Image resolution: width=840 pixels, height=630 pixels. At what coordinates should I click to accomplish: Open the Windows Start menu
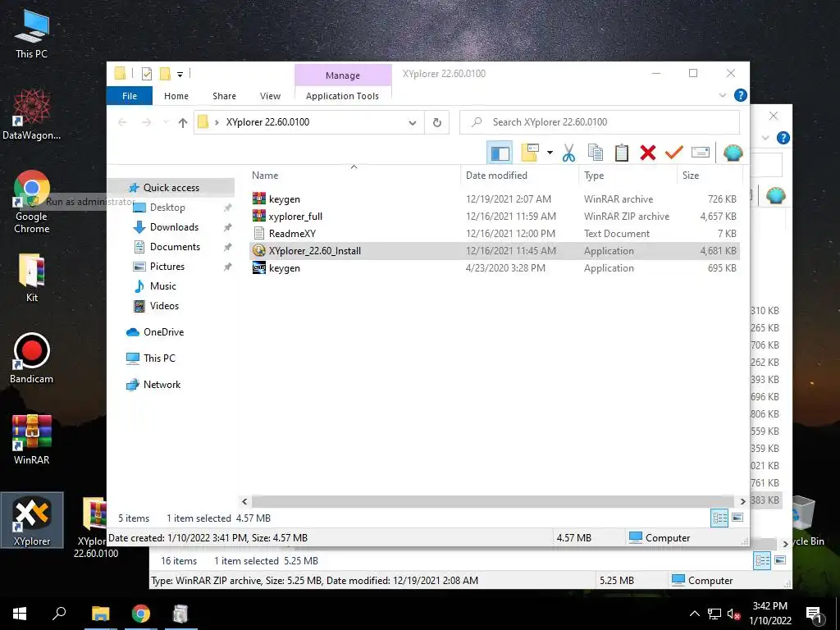tap(20, 614)
